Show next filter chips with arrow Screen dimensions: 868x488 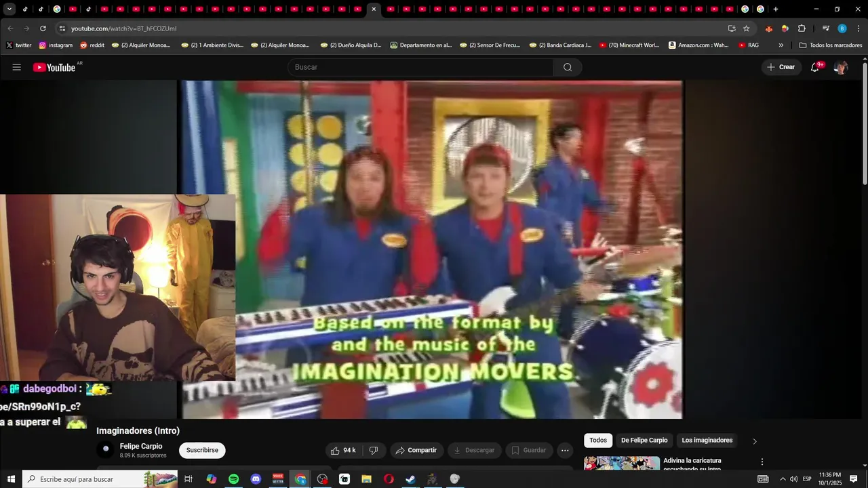[x=755, y=441]
